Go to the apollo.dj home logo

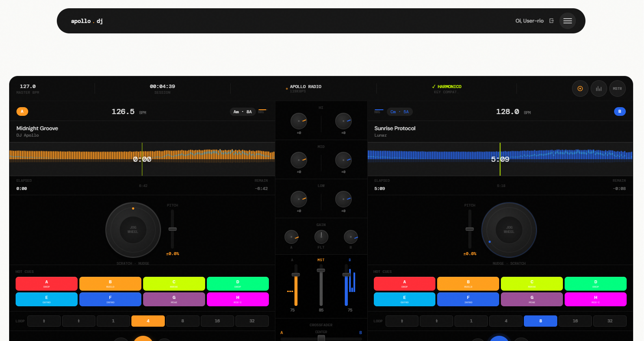coord(87,21)
